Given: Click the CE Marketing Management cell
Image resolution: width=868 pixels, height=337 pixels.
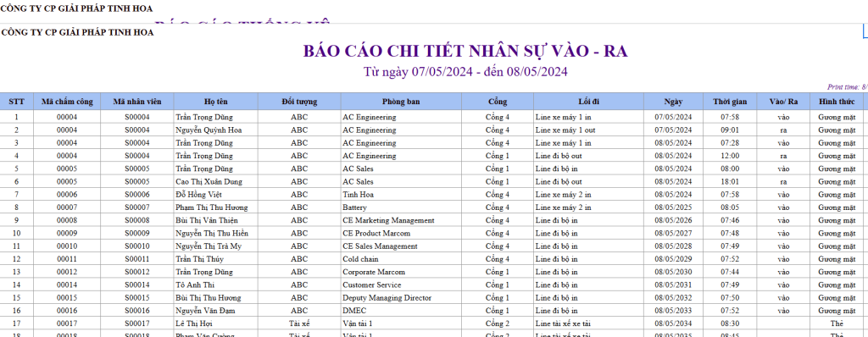Looking at the screenshot, I should 401,220.
